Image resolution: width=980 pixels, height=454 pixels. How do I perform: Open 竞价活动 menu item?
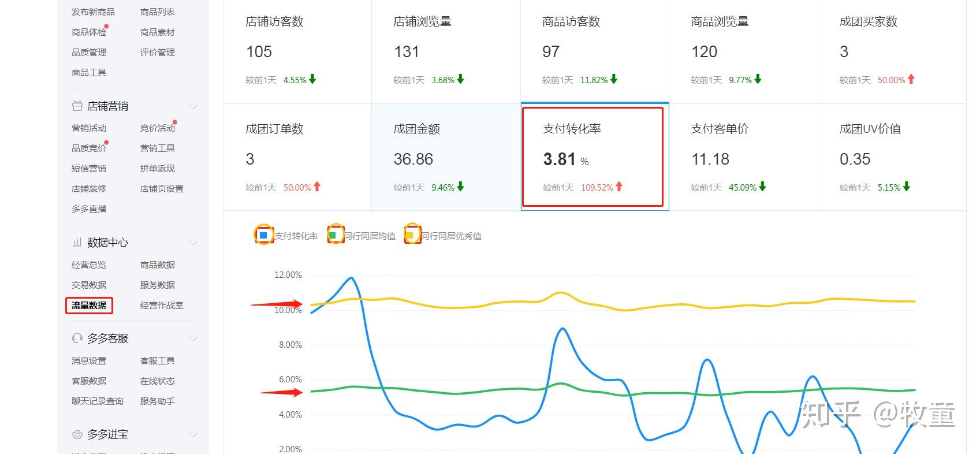(158, 128)
